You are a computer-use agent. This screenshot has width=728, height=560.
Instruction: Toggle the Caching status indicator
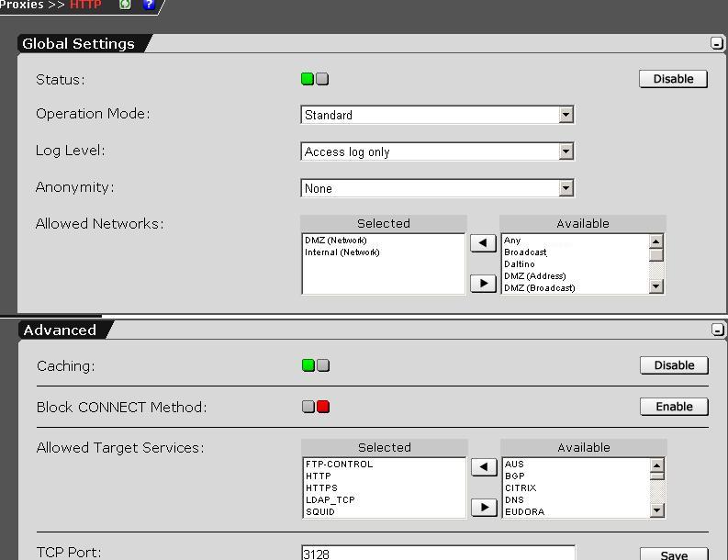pos(316,365)
